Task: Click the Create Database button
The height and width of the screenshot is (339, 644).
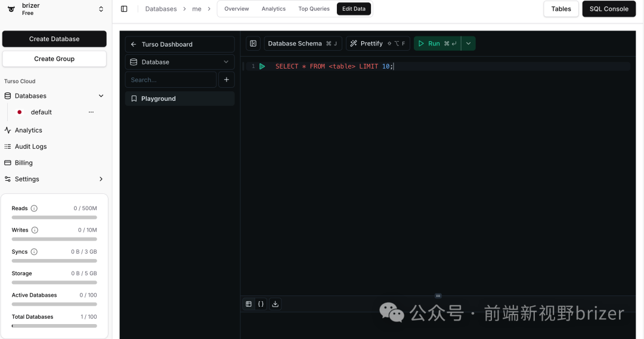Action: coord(54,39)
